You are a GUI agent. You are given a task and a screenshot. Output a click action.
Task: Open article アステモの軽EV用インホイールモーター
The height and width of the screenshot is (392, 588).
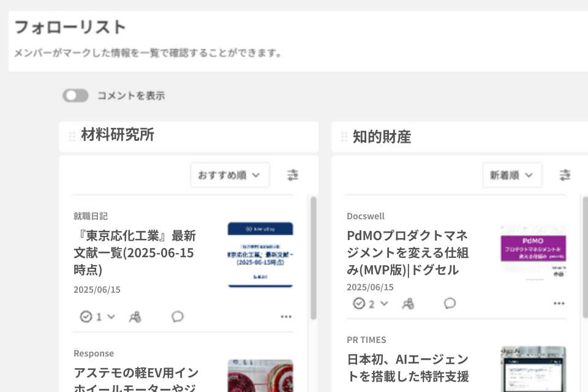point(137,379)
